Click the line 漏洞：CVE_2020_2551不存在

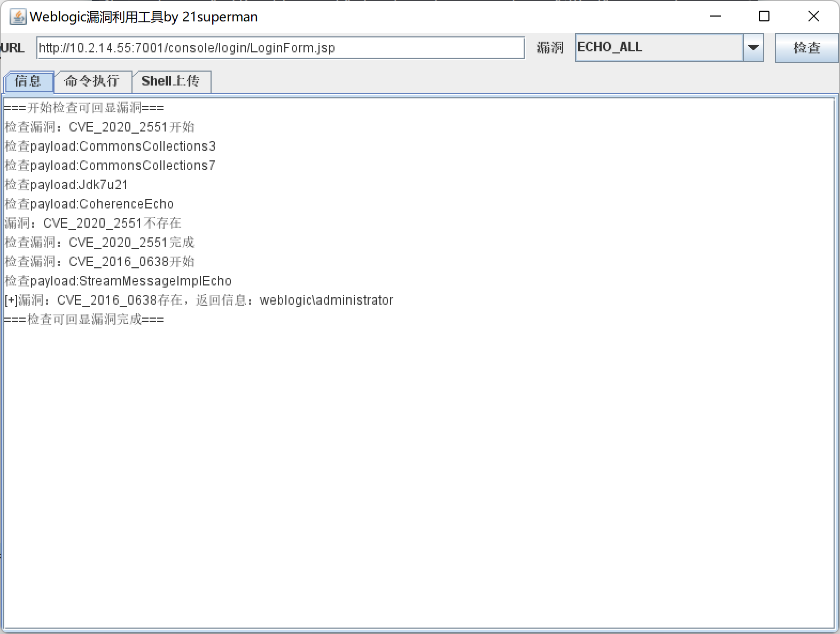tap(93, 223)
